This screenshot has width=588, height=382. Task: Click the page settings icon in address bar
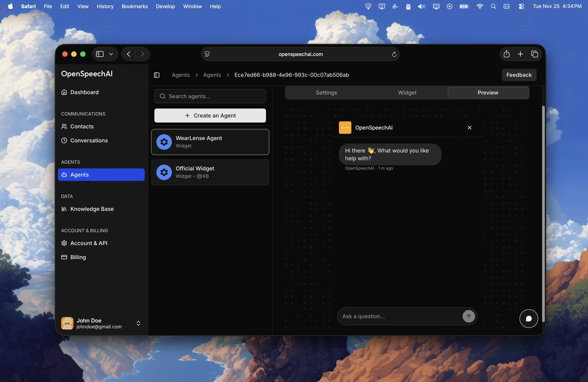click(207, 54)
